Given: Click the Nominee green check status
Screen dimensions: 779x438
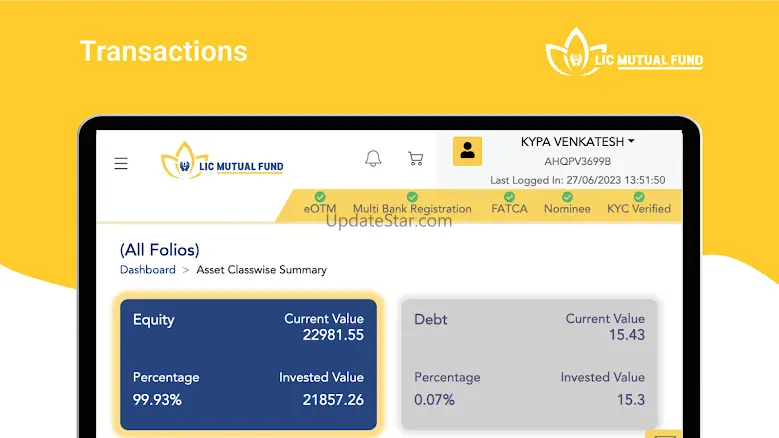Looking at the screenshot, I should pos(567,197).
